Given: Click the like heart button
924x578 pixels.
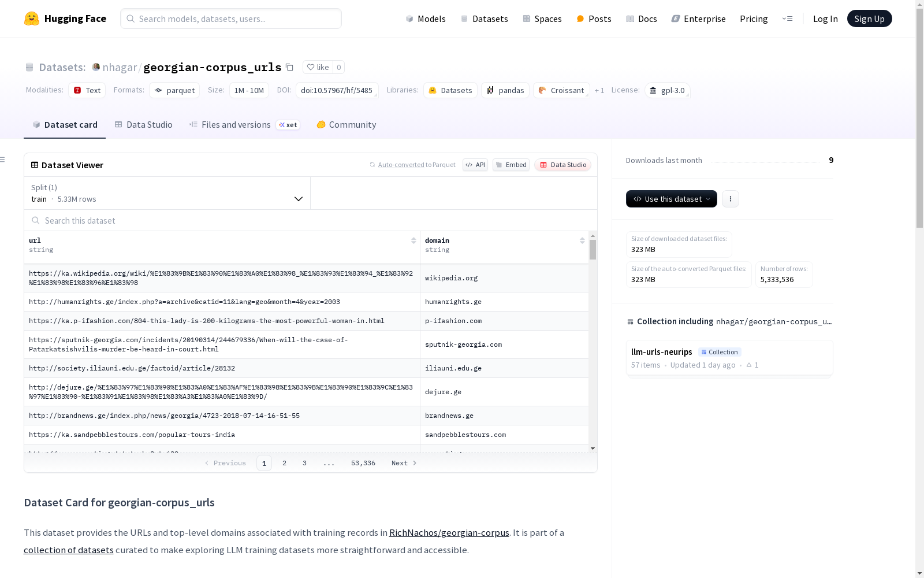Looking at the screenshot, I should click(x=318, y=67).
